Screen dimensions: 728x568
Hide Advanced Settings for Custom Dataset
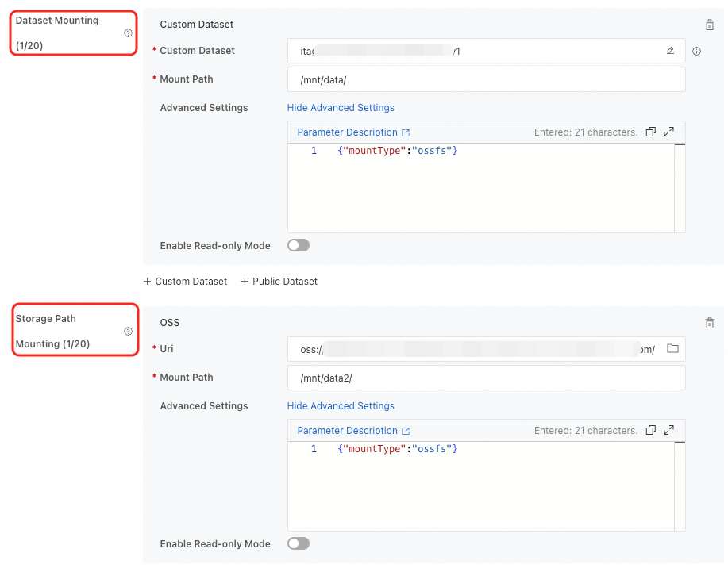point(341,108)
